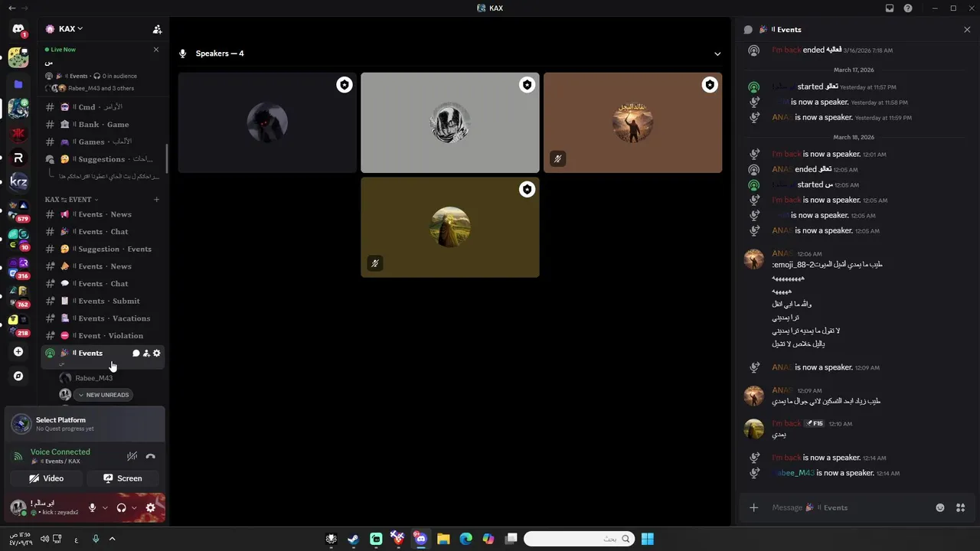Screen dimensions: 980x551
Task: Click the Add a Server plus icon
Action: click(x=18, y=352)
